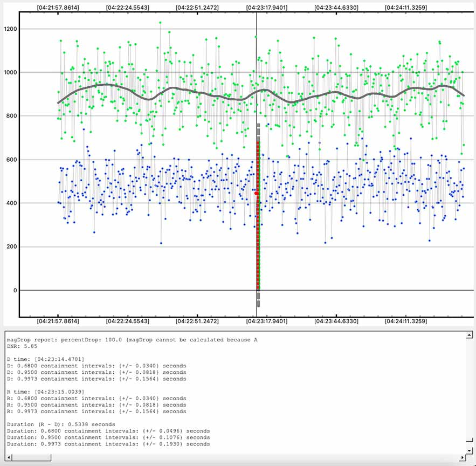Click the horizontal scrollbar thumb in report
476x466 pixels.
click(x=31, y=457)
